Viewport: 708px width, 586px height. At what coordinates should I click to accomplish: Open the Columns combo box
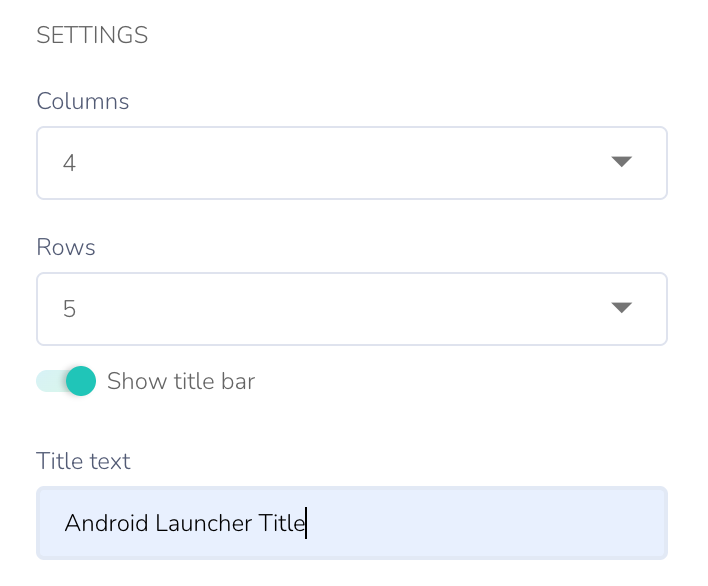[x=351, y=162]
